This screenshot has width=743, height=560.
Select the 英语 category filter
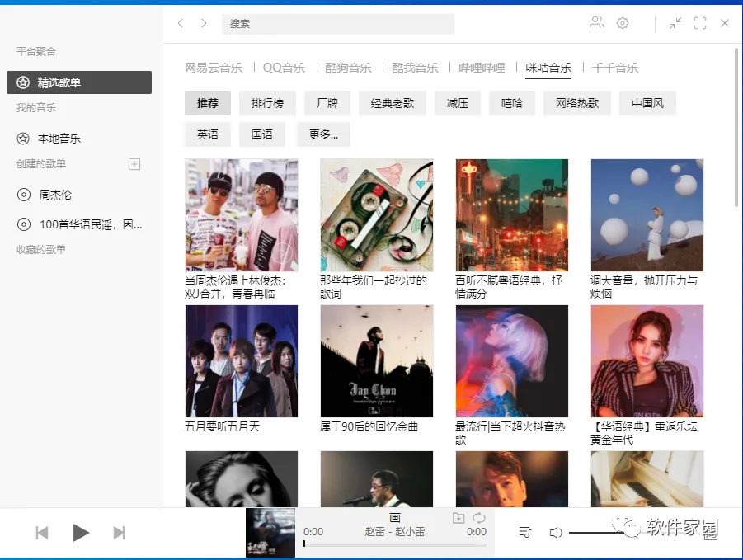(208, 134)
